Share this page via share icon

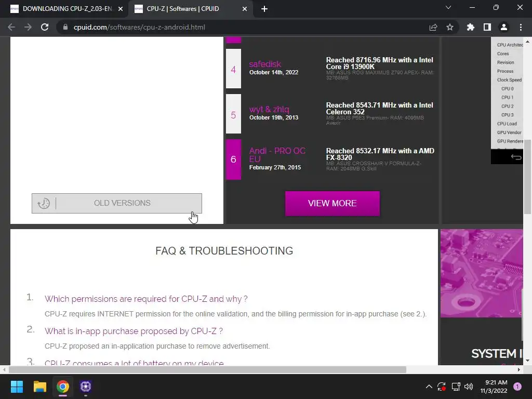point(433,27)
